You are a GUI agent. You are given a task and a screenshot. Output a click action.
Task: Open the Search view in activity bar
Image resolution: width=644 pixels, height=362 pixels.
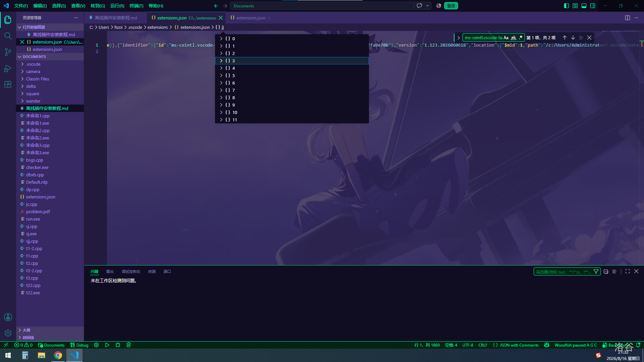(8, 36)
